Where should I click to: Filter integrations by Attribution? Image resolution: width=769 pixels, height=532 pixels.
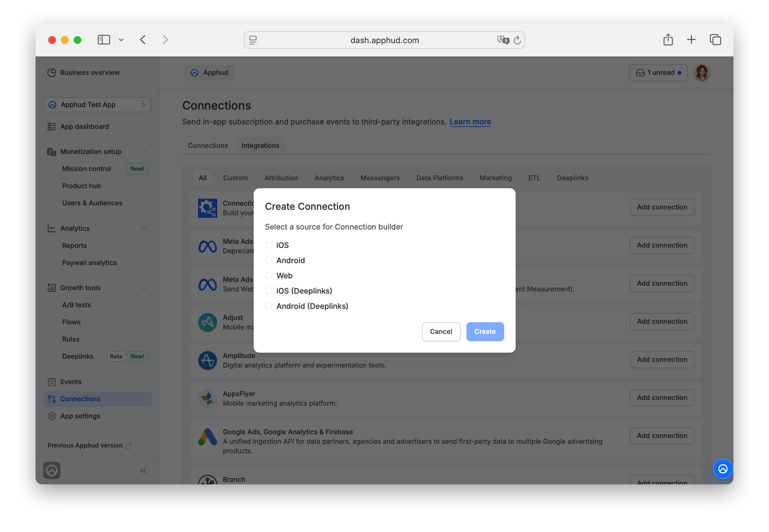click(281, 178)
